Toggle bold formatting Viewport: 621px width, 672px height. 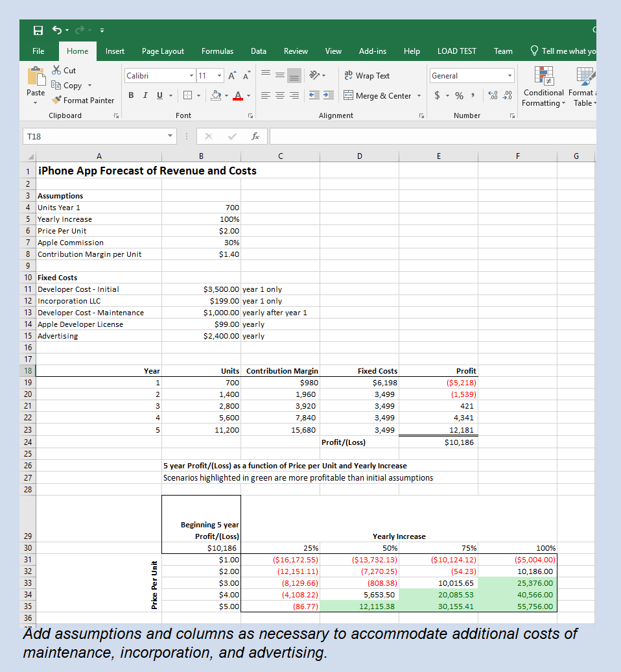[x=130, y=95]
